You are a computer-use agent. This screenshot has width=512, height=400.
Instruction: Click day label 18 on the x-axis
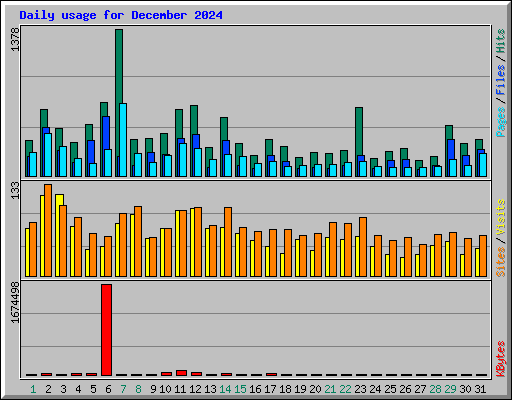pyautogui.click(x=285, y=389)
